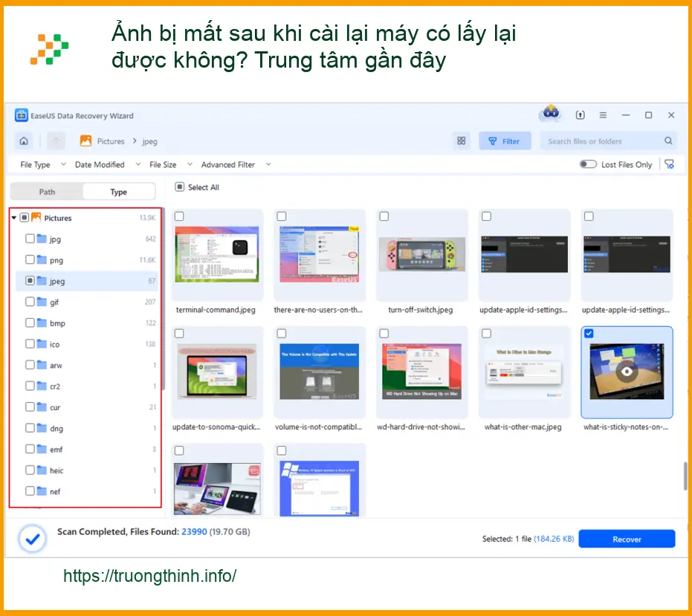Open the Advanced Filter dropdown
Viewport: 692px width, 616px height.
236,165
